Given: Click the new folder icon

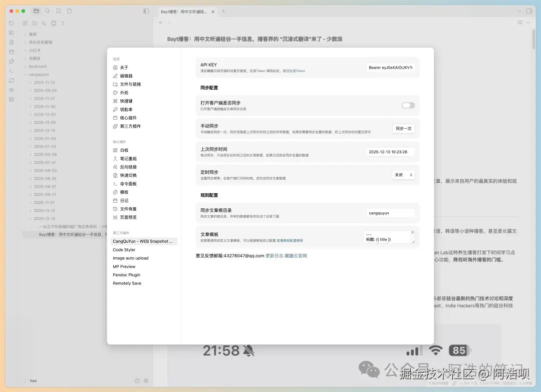Looking at the screenshot, I should click(35, 23).
